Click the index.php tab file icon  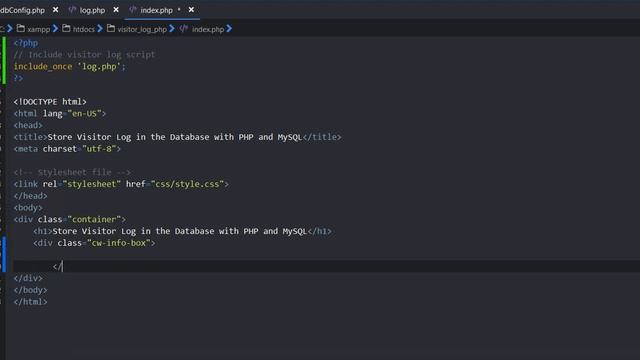point(133,10)
